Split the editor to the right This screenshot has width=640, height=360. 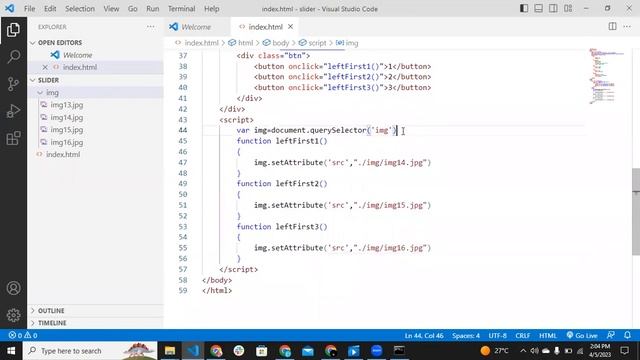tap(612, 27)
